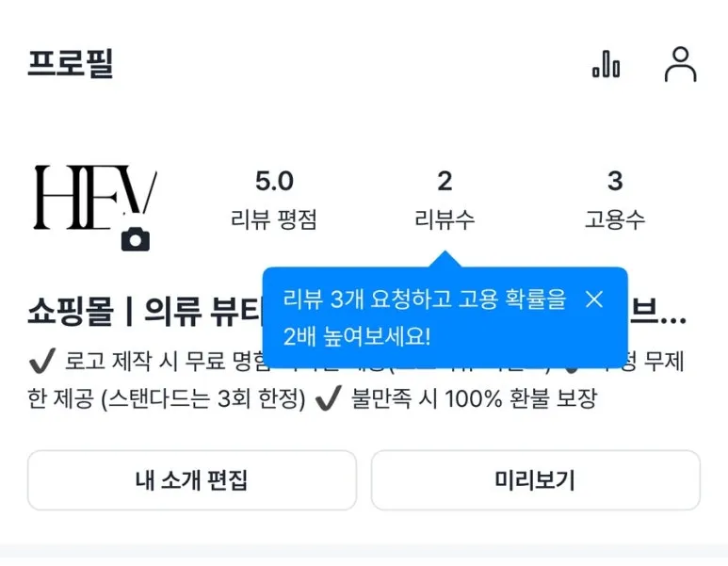This screenshot has height=566, width=728.
Task: Select the review count number 2
Action: point(445,181)
